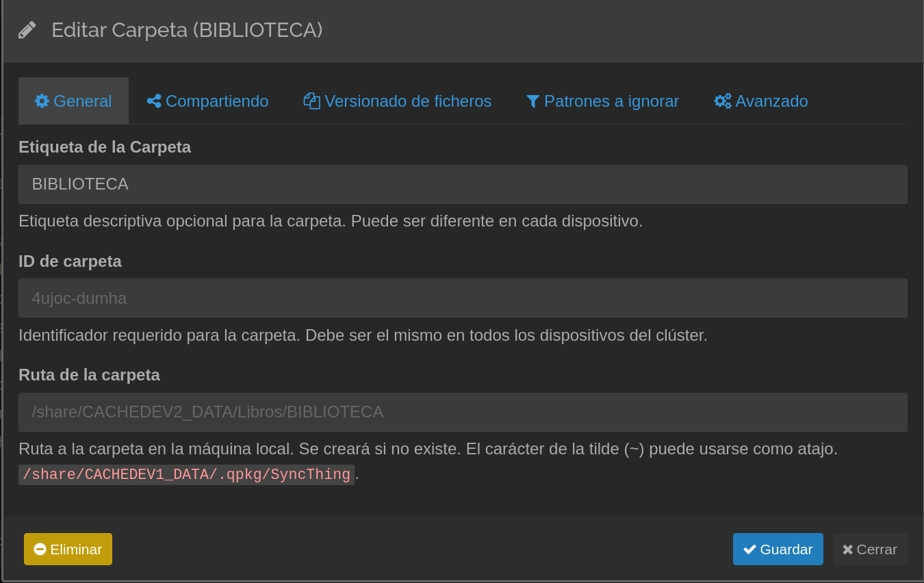Image resolution: width=924 pixels, height=583 pixels.
Task: Close the dialog using Cerrar
Action: (x=870, y=549)
